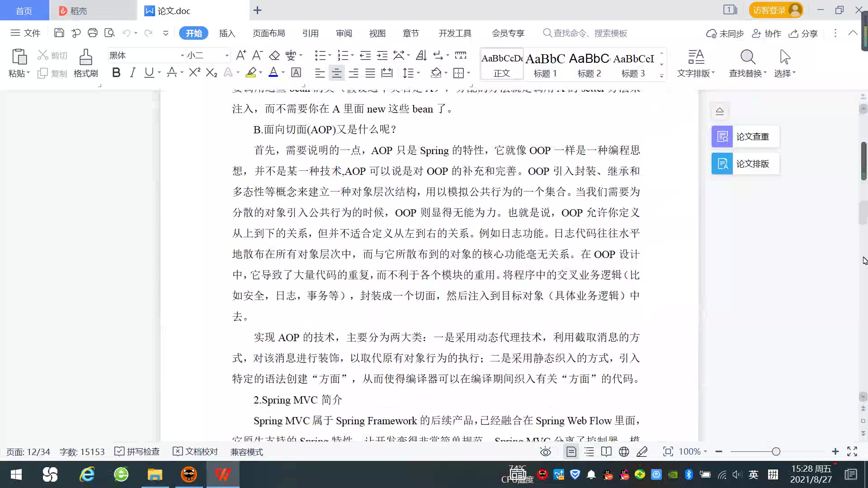Open a new document tab with plus

click(257, 10)
